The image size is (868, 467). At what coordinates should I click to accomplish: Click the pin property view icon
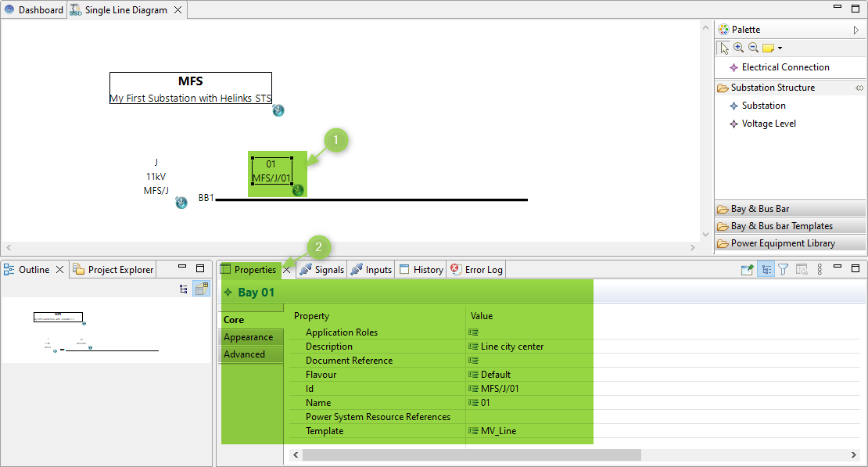pos(748,269)
